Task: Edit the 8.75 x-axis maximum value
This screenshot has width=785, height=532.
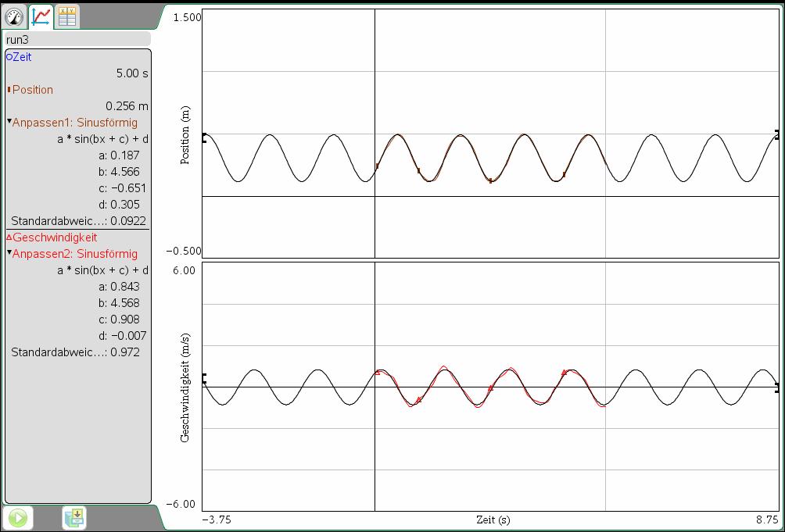Action: click(x=765, y=520)
